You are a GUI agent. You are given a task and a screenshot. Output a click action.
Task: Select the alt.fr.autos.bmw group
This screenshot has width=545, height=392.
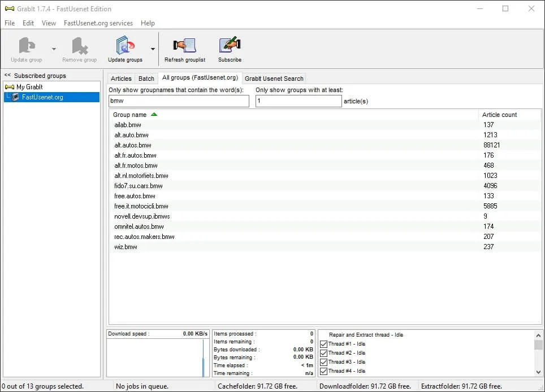325,155
